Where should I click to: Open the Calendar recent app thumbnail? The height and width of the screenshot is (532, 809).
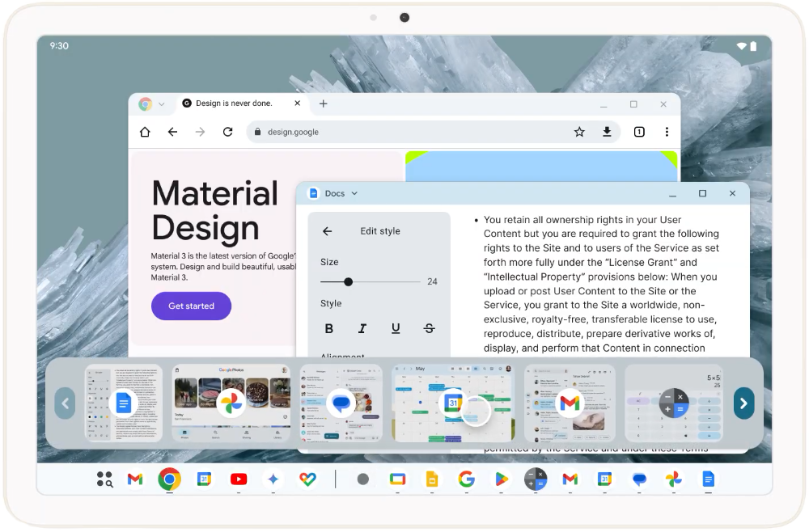[453, 403]
